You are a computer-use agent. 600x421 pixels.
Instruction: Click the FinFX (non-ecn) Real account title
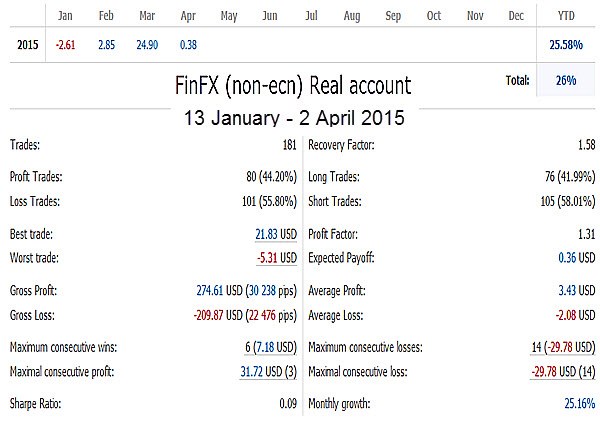pyautogui.click(x=293, y=85)
